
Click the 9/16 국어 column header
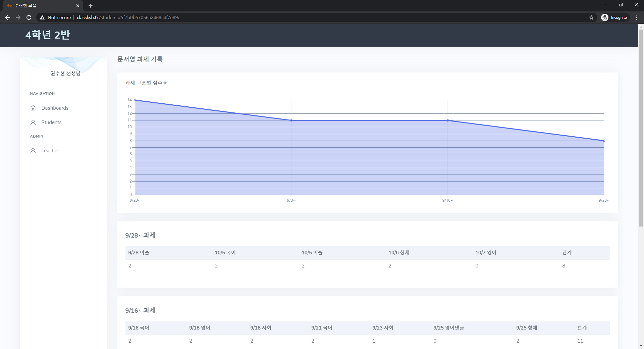click(139, 328)
